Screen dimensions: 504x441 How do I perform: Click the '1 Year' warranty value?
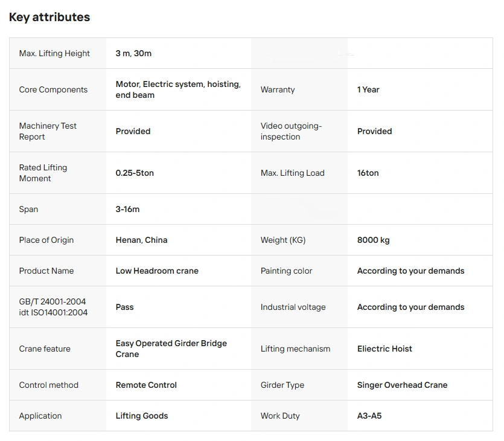coord(368,89)
